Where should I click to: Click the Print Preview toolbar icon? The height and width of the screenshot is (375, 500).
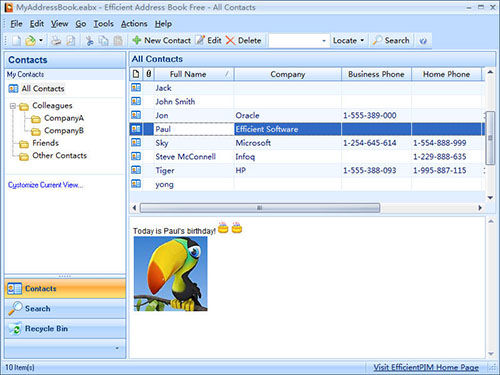click(x=70, y=41)
